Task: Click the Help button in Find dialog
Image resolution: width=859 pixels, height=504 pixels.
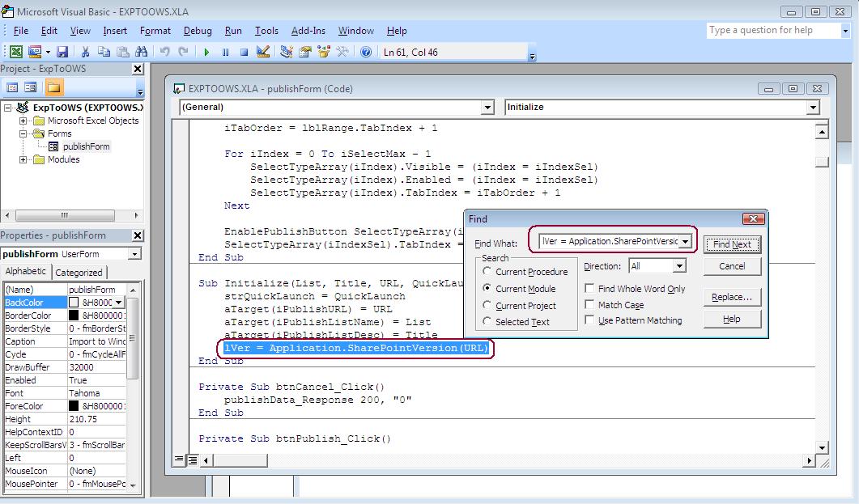Action: pos(732,319)
